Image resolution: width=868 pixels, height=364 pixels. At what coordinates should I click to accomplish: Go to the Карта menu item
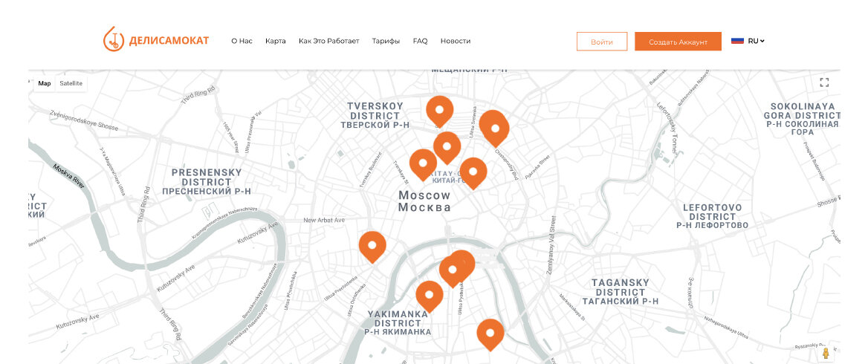tap(275, 41)
